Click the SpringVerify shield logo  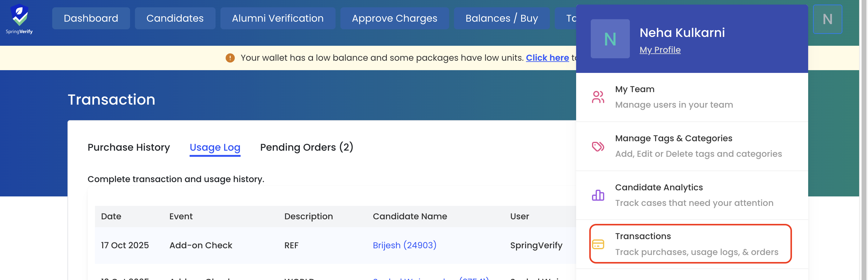click(x=19, y=15)
